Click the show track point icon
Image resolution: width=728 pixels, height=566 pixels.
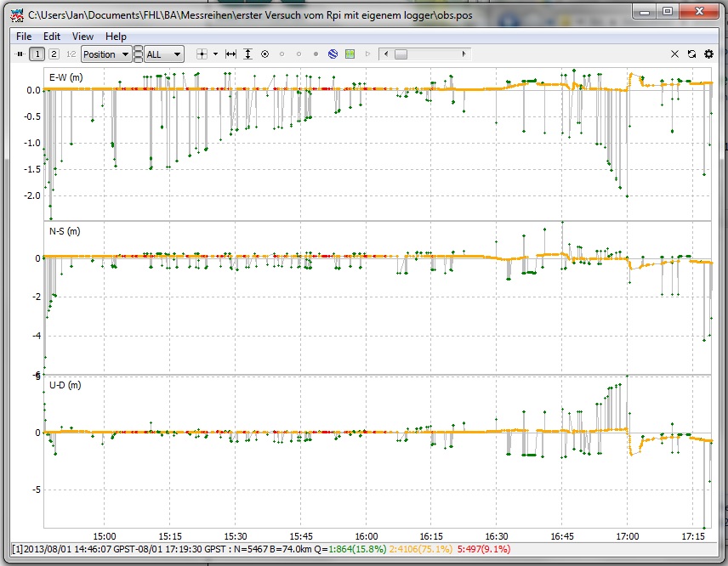tap(264, 54)
